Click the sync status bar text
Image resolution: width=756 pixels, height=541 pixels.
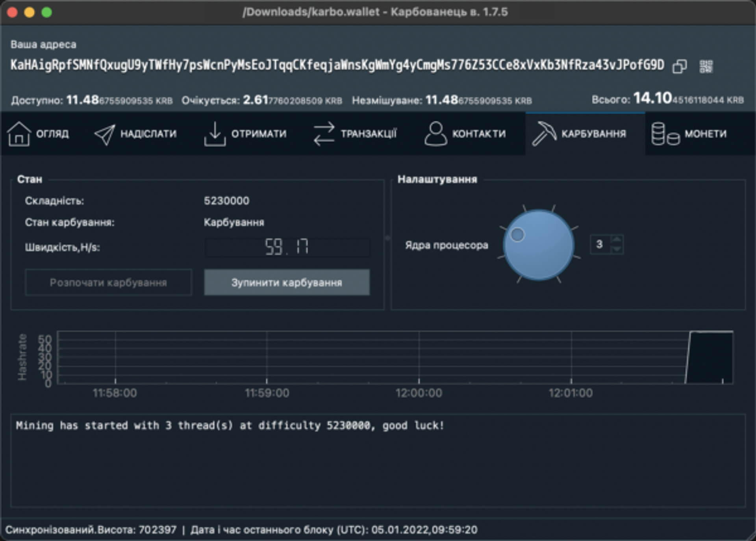tap(241, 530)
